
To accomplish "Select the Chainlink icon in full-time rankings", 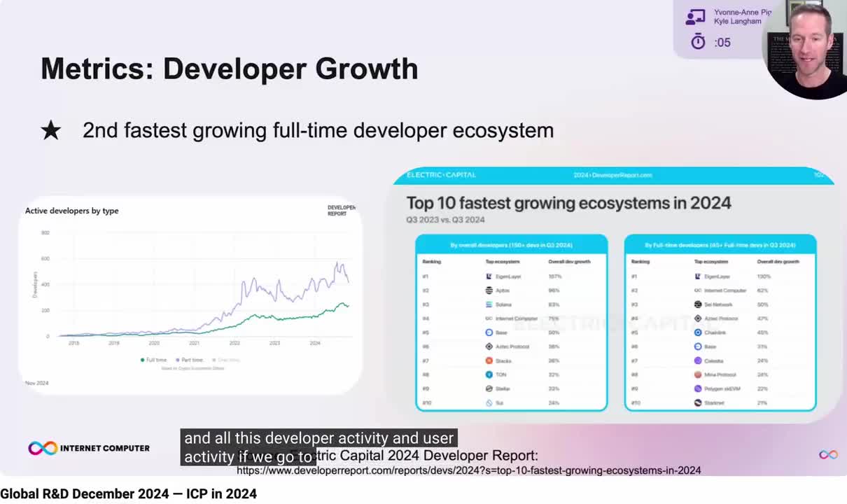I will coord(697,332).
